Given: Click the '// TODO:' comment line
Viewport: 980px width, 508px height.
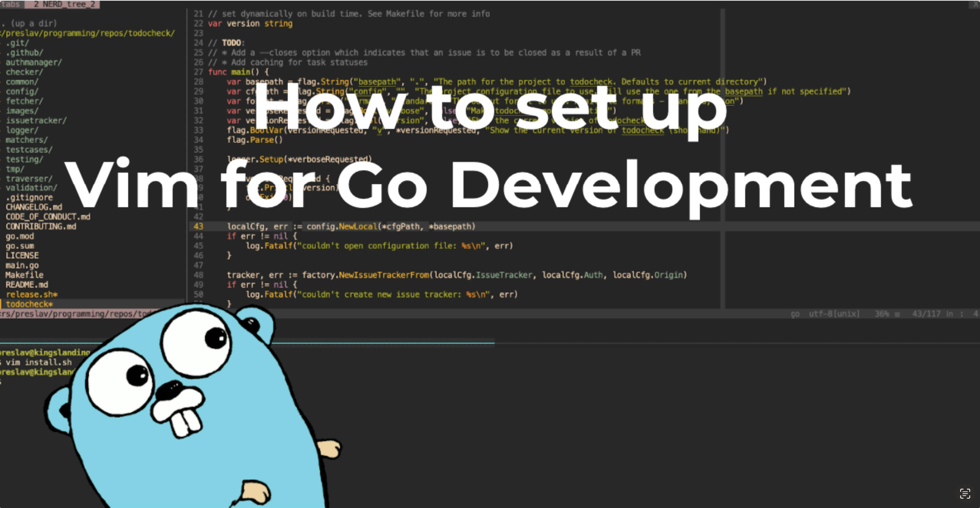Looking at the screenshot, I should click(226, 43).
